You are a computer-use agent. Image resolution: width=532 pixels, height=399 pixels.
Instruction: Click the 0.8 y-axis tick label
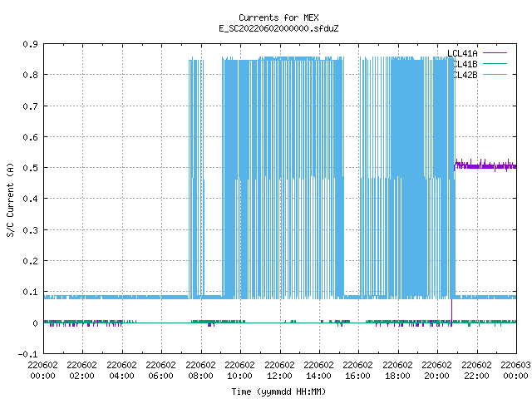pos(30,75)
